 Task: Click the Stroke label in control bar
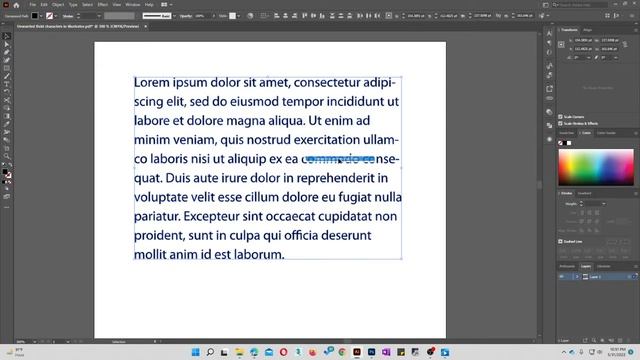point(68,16)
